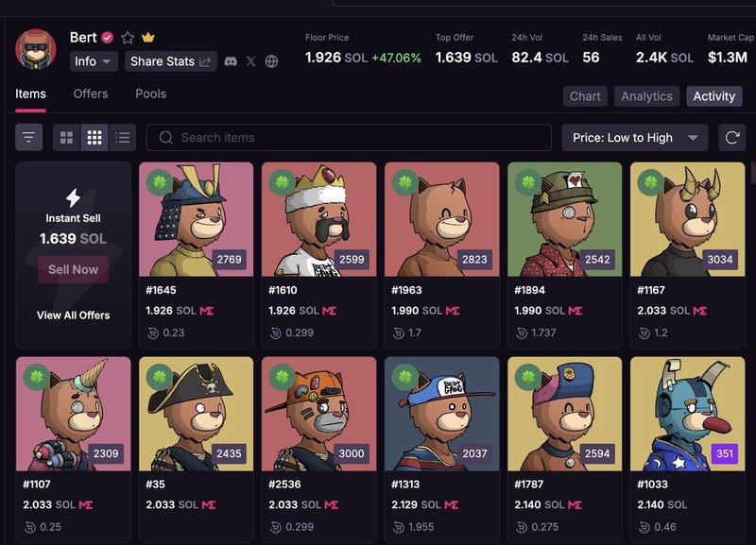Refresh the item listings

click(x=731, y=138)
